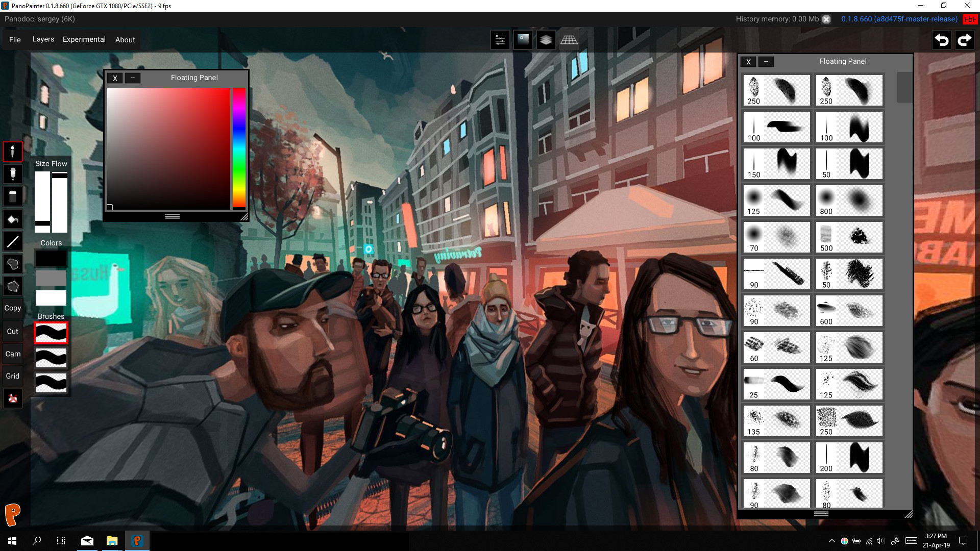Pick the gray color swatch under Colors
The height and width of the screenshot is (551, 980).
[51, 278]
